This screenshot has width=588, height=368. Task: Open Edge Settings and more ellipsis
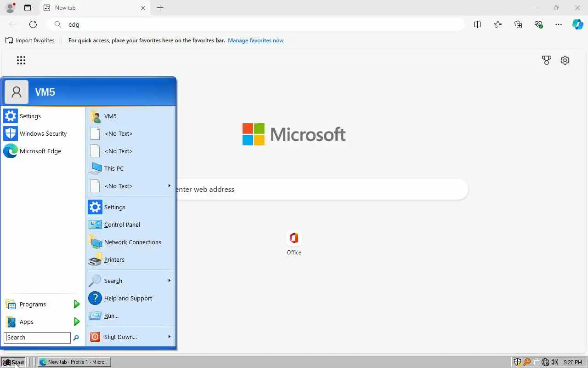tap(559, 24)
